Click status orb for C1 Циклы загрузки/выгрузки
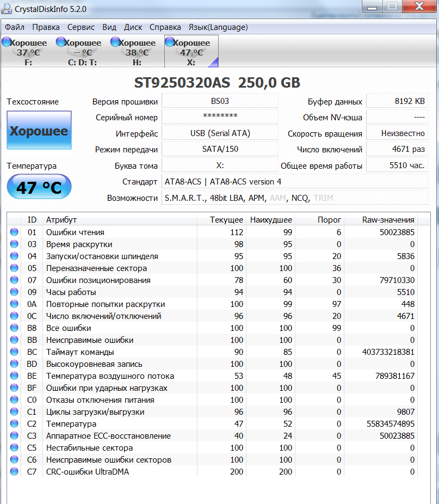 (14, 412)
